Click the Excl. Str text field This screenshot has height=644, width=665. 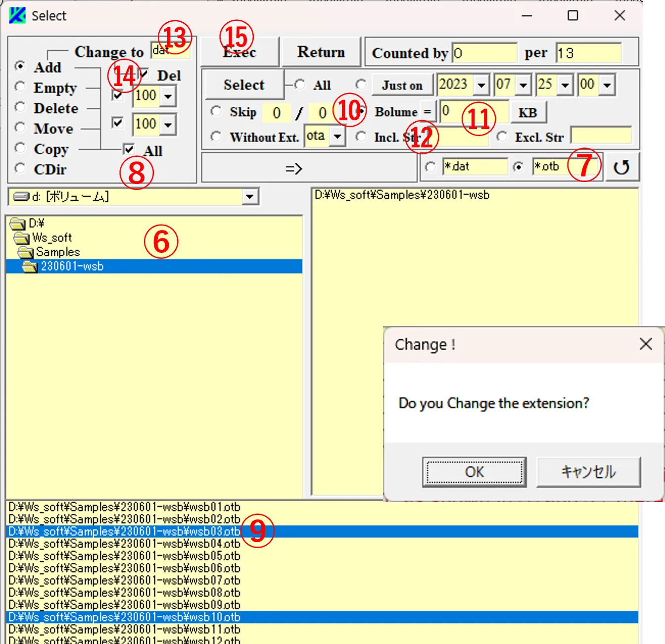point(601,136)
